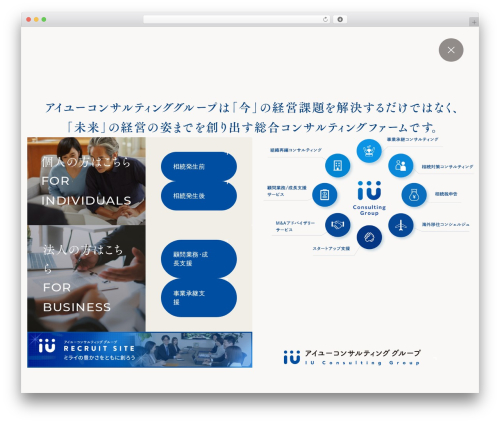Click the 海外移住コンシェルジュ text label

click(445, 225)
